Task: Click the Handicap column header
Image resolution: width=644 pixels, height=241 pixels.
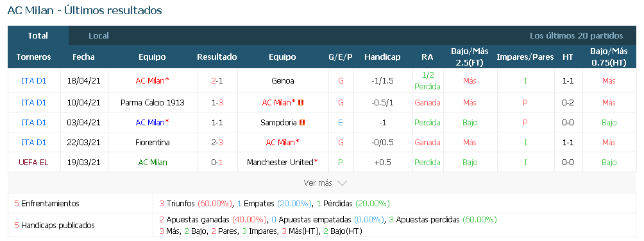Action: pos(382,57)
